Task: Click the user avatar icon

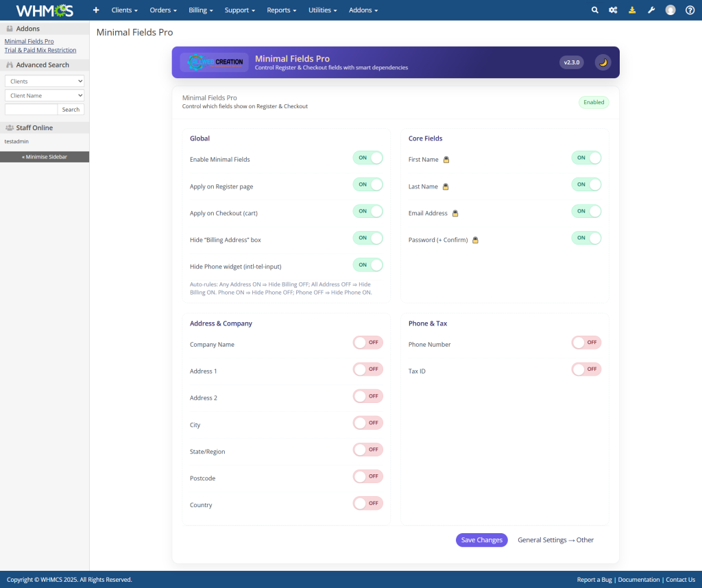Action: [x=670, y=10]
